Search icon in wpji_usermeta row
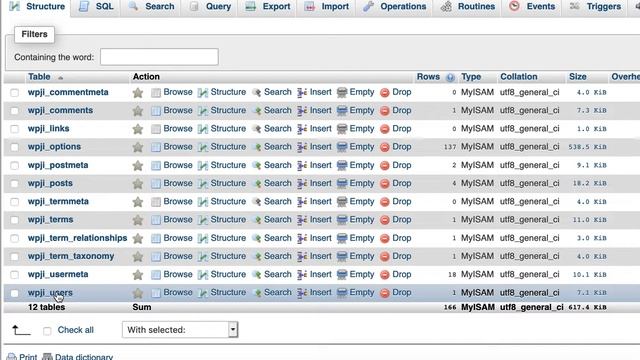The width and height of the screenshot is (640, 360). click(256, 275)
